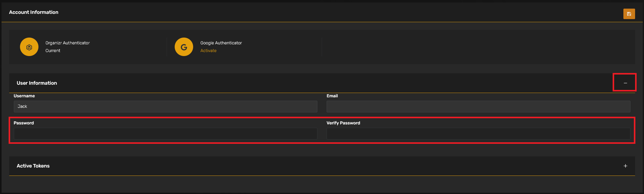Click the Organizr Authenticator circle icon
Screen dimensions: 644x194
pyautogui.click(x=29, y=47)
